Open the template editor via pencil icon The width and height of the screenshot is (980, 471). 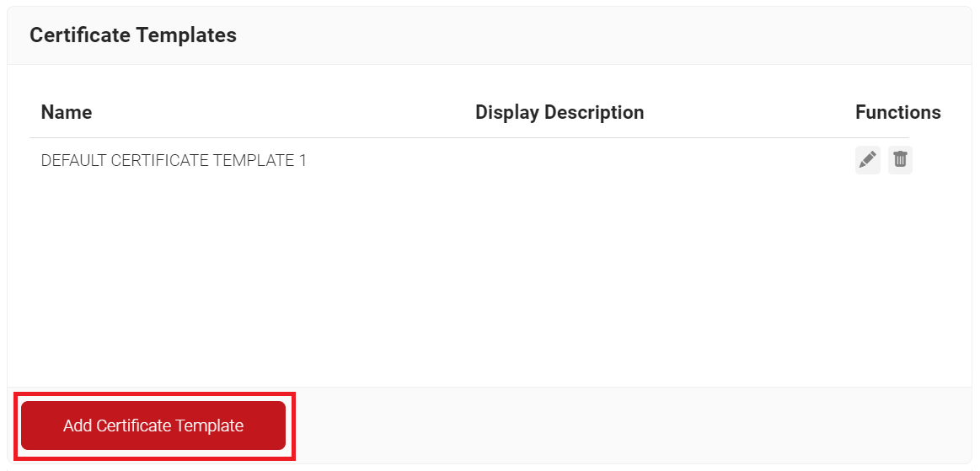(867, 159)
